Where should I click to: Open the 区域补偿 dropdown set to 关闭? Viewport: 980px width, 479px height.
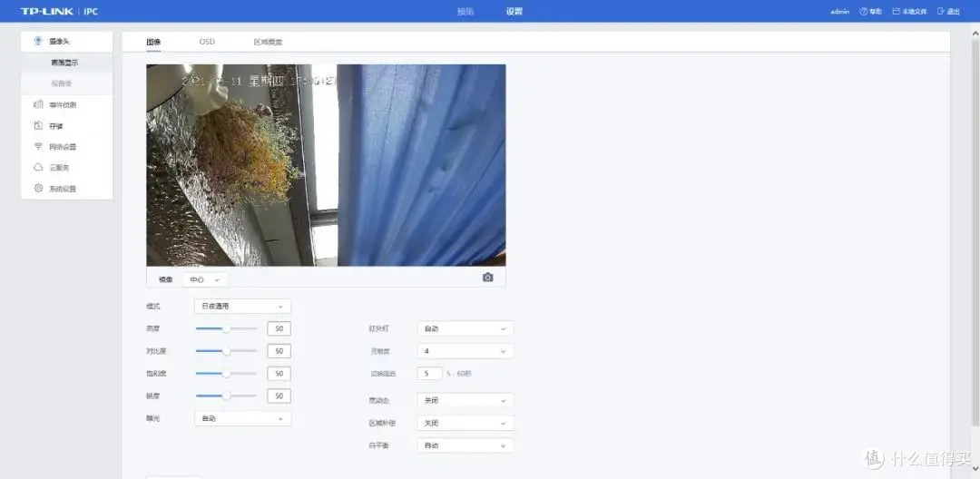(x=465, y=423)
